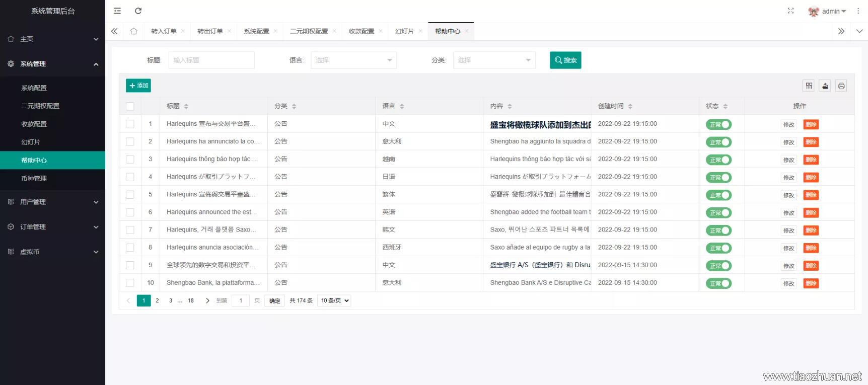868x385 pixels.
Task: Click the refresh icon in the top bar
Action: (138, 11)
